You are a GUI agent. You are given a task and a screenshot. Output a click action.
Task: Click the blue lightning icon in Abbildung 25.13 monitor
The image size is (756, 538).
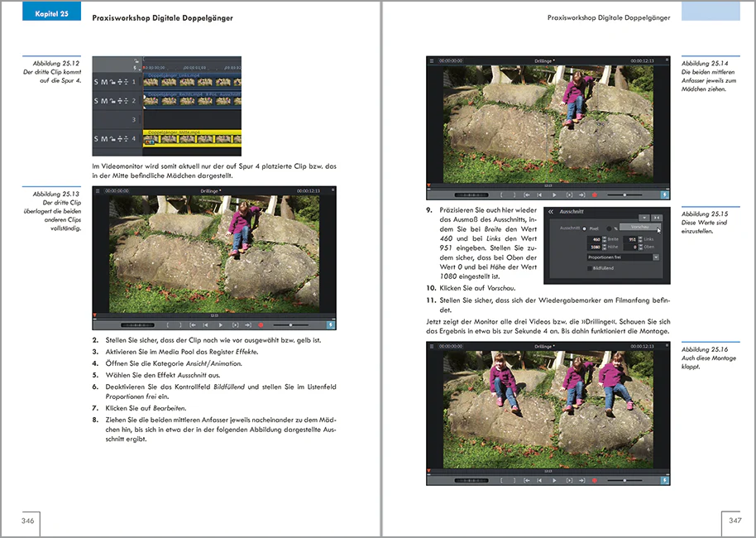coord(331,325)
